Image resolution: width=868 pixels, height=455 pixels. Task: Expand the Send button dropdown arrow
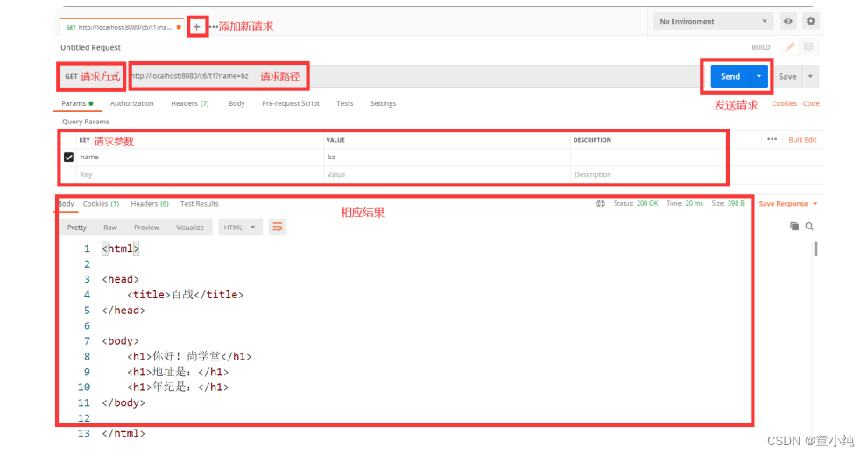759,76
